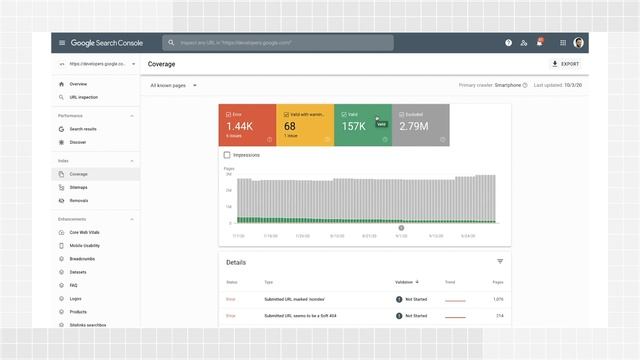Click the Google Search Console logo
This screenshot has width=640, height=360.
tap(107, 43)
